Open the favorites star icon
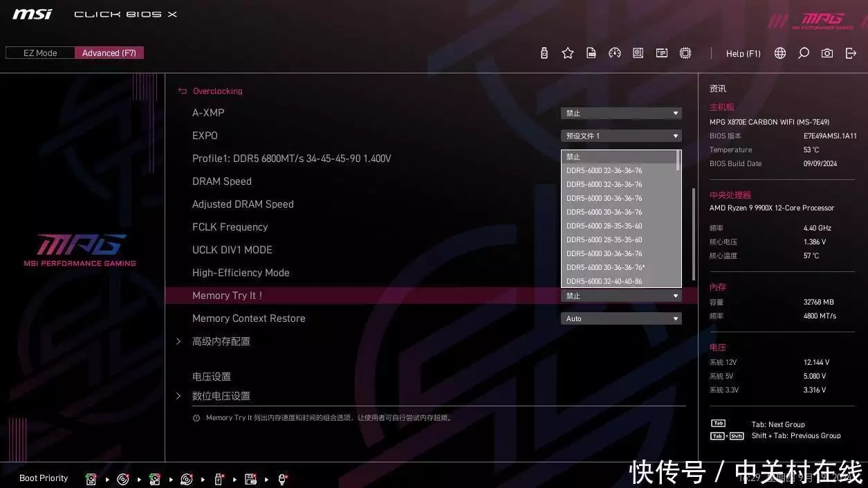 [x=568, y=53]
